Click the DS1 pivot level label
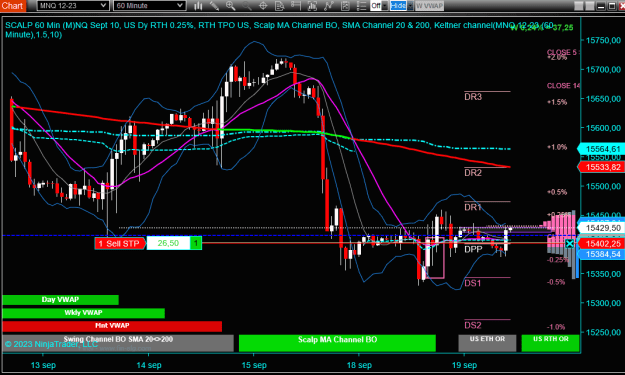The width and height of the screenshot is (625, 375). point(473,283)
